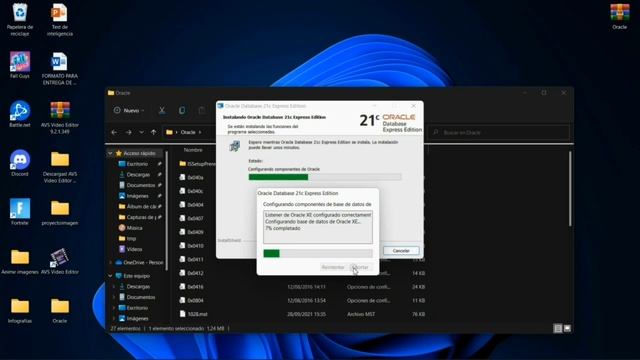
Task: Open the Test de inteligencia PowerPoint file
Action: (x=60, y=20)
